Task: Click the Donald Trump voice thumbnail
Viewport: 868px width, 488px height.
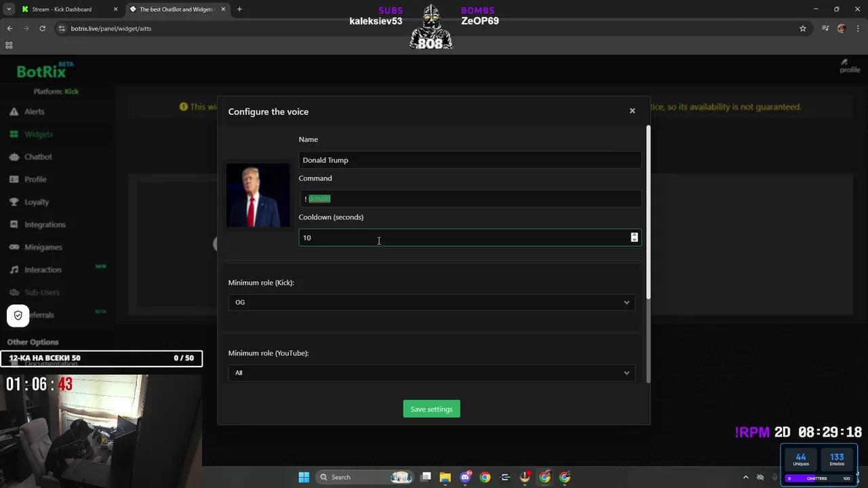Action: pos(258,195)
